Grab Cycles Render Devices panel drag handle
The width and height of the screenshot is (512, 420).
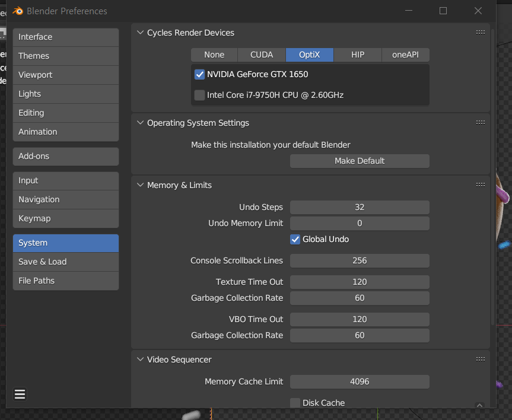pyautogui.click(x=481, y=33)
